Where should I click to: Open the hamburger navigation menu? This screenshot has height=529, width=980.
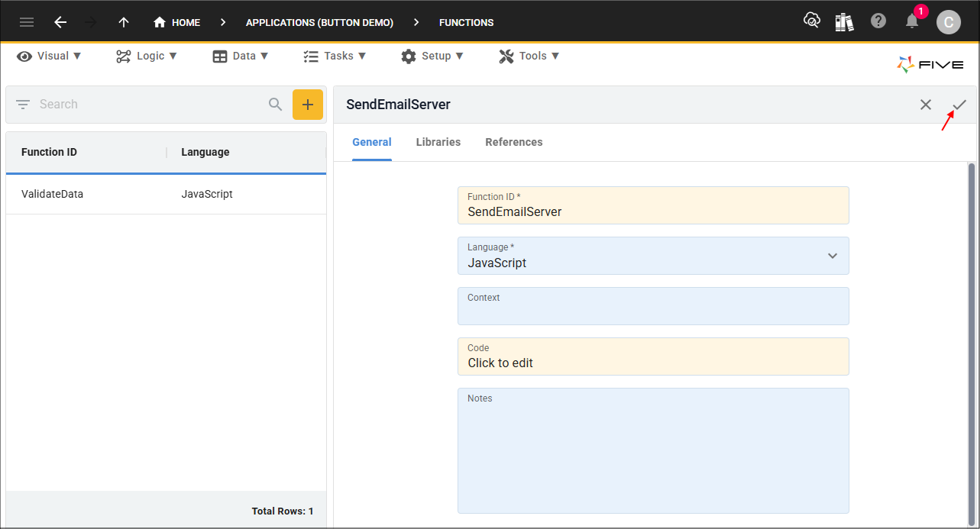coord(27,22)
